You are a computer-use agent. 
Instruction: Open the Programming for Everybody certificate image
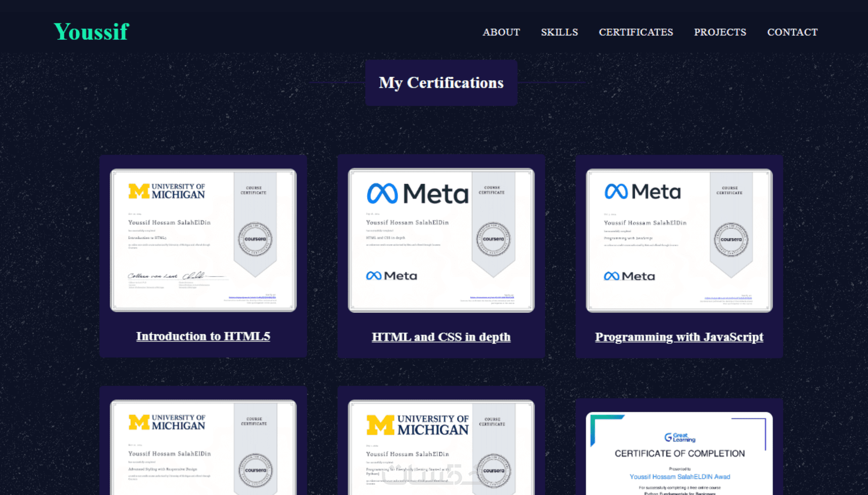coord(441,448)
